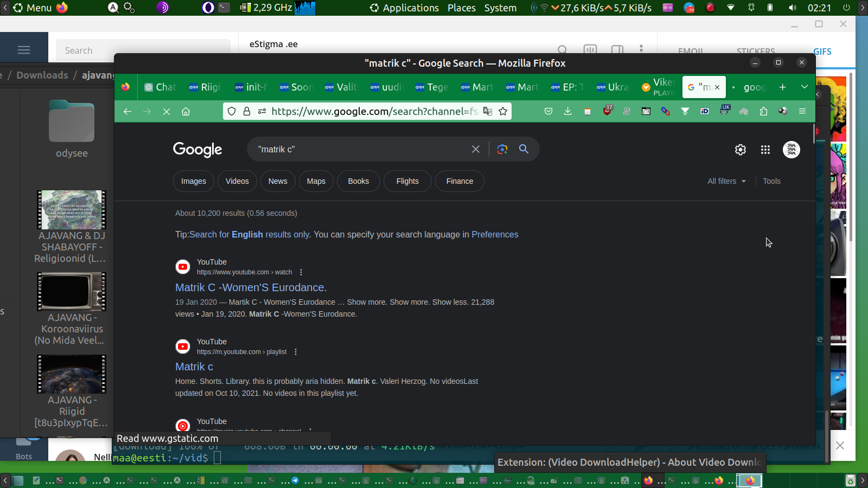Open the Google apps grid
The width and height of the screenshot is (868, 488).
click(x=765, y=150)
